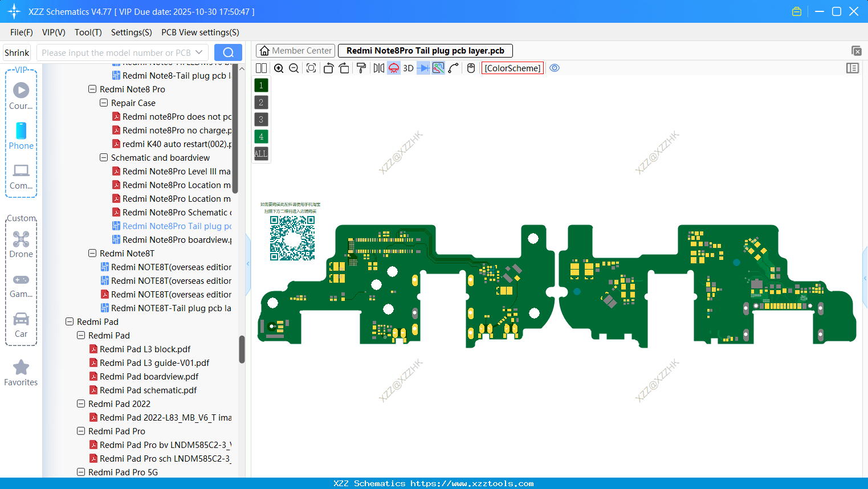Viewport: 868px width, 489px height.
Task: Toggle the eye visibility icon
Action: [555, 68]
